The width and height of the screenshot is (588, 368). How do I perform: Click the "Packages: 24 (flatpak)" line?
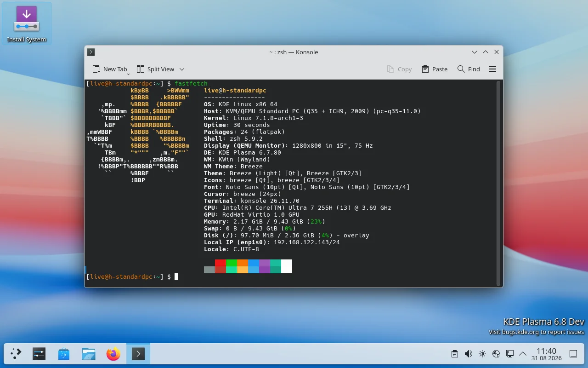point(244,132)
